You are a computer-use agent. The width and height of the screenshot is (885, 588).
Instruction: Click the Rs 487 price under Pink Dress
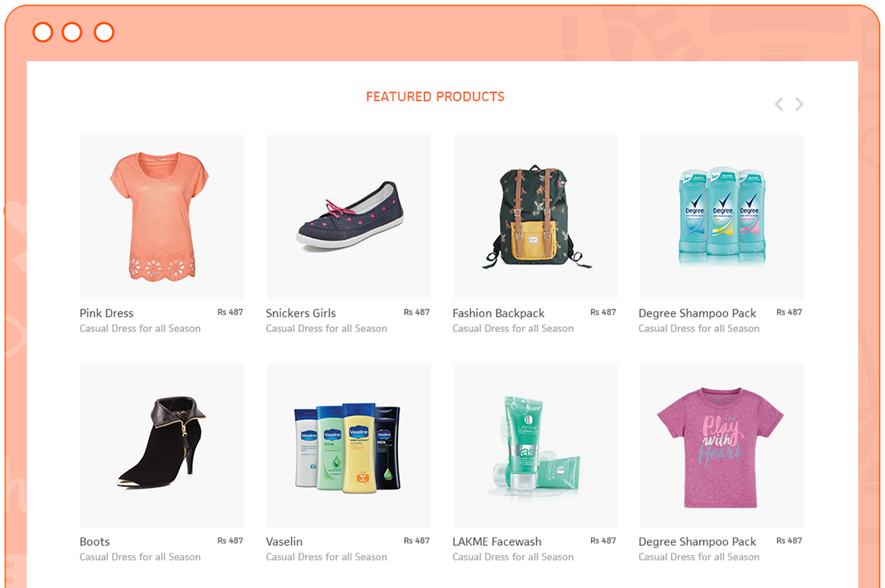pos(230,312)
